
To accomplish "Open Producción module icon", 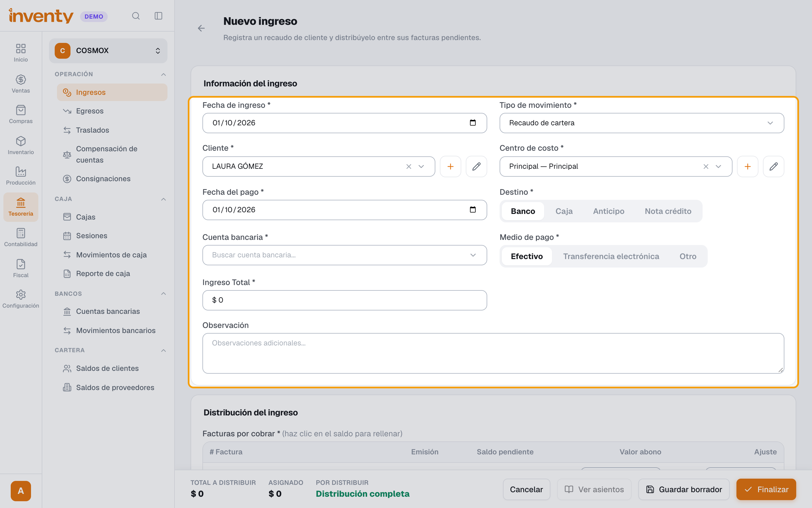I will [x=21, y=176].
